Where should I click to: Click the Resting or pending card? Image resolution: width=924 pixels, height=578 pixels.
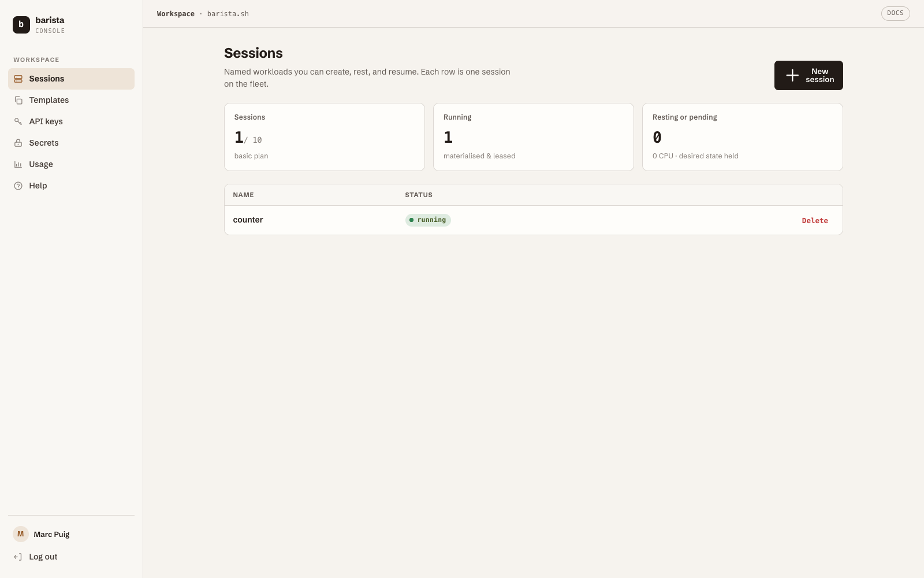(x=743, y=137)
